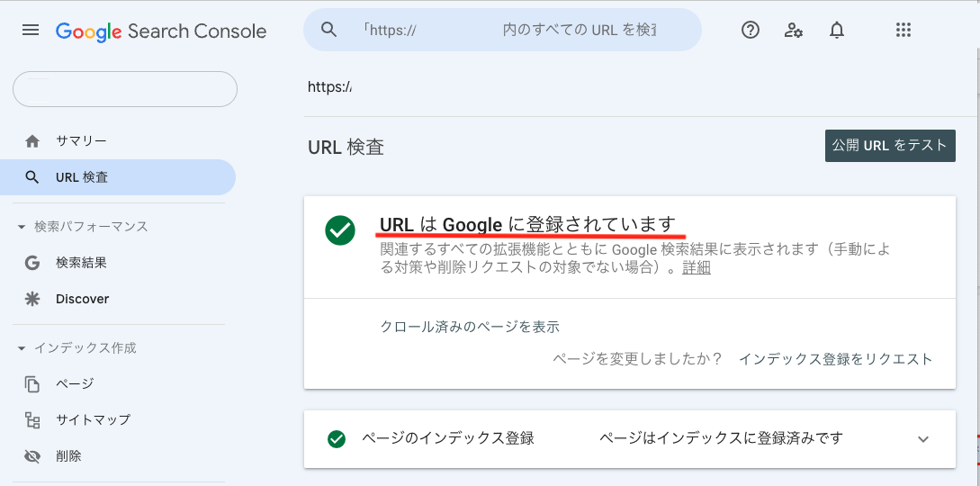The height and width of the screenshot is (486, 980).
Task: Open the property selector box
Action: click(125, 89)
